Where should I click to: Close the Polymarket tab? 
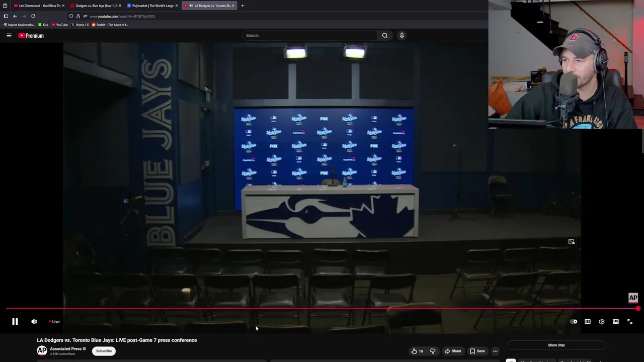(x=177, y=6)
